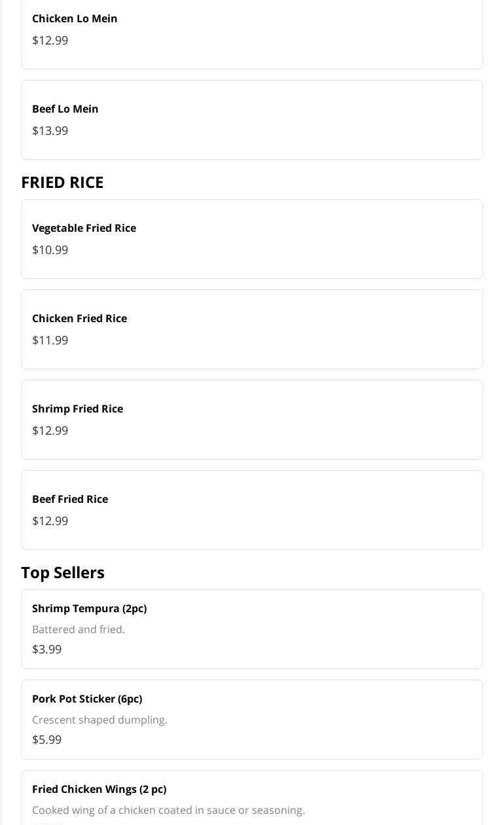Open the Chicken Lo Mein menu item
504x825 pixels.
[75, 18]
